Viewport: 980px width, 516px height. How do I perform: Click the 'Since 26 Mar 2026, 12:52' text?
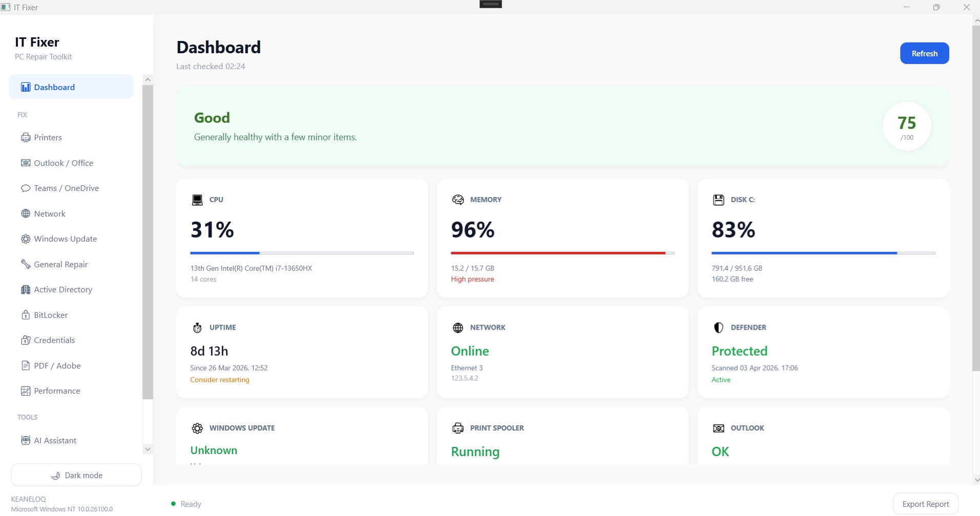click(229, 368)
